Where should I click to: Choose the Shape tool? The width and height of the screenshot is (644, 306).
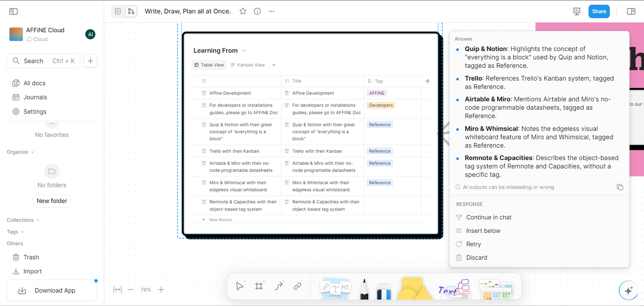pyautogui.click(x=414, y=288)
